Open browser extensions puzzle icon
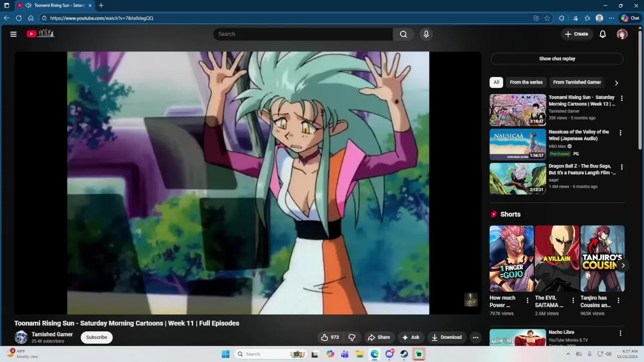644x362 pixels. click(x=561, y=18)
